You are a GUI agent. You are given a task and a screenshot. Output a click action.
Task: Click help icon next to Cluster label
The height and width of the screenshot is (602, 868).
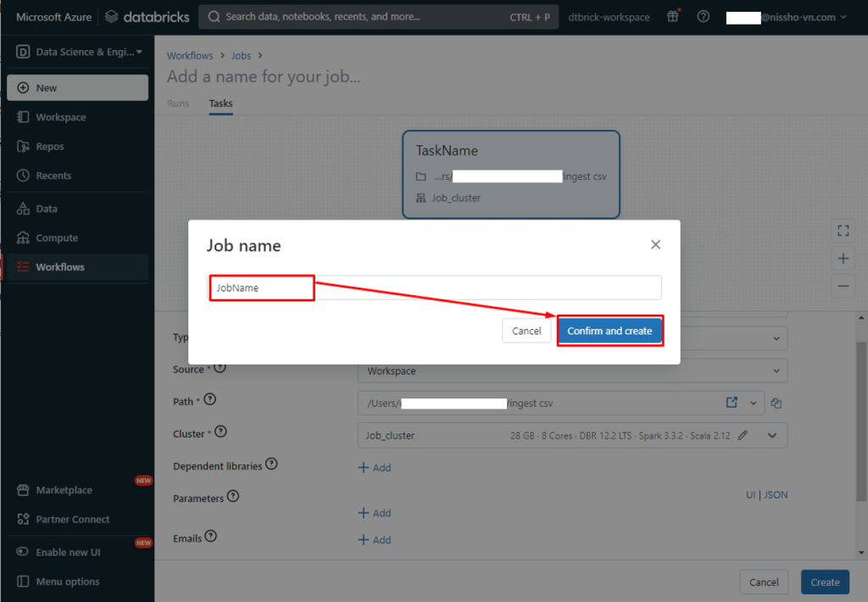pyautogui.click(x=220, y=432)
